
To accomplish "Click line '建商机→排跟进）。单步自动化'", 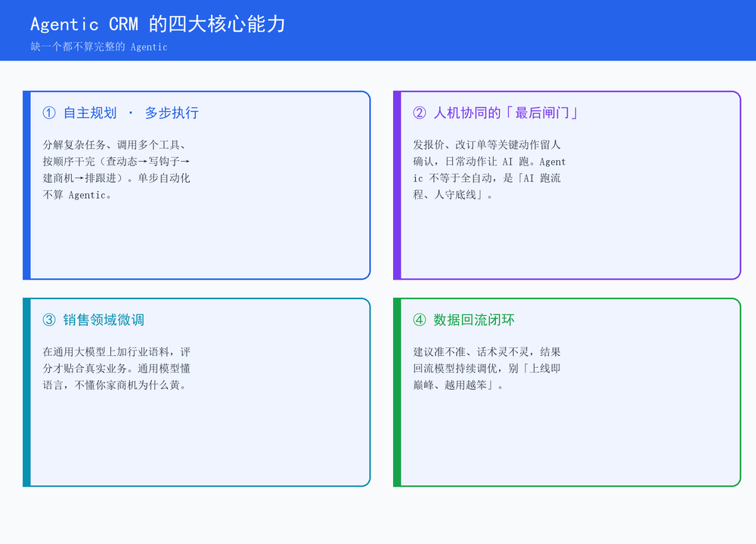I will pos(116,178).
